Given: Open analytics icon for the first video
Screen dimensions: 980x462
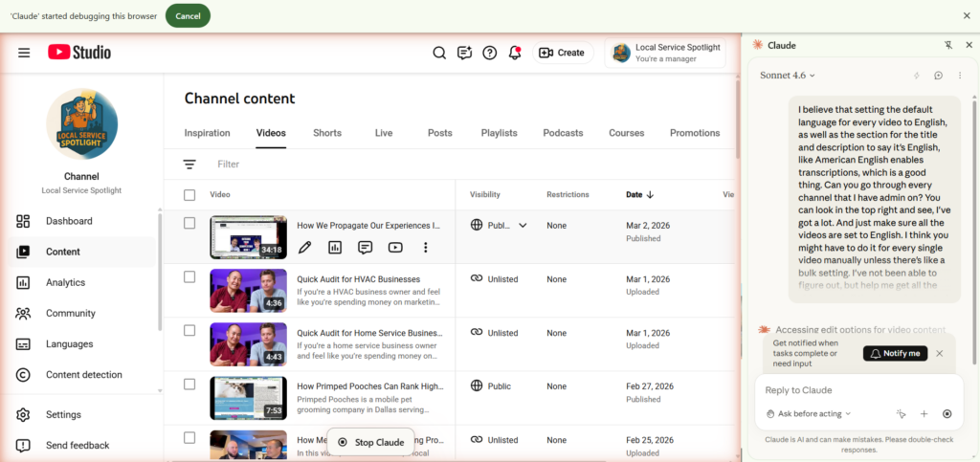Looking at the screenshot, I should click(x=335, y=248).
